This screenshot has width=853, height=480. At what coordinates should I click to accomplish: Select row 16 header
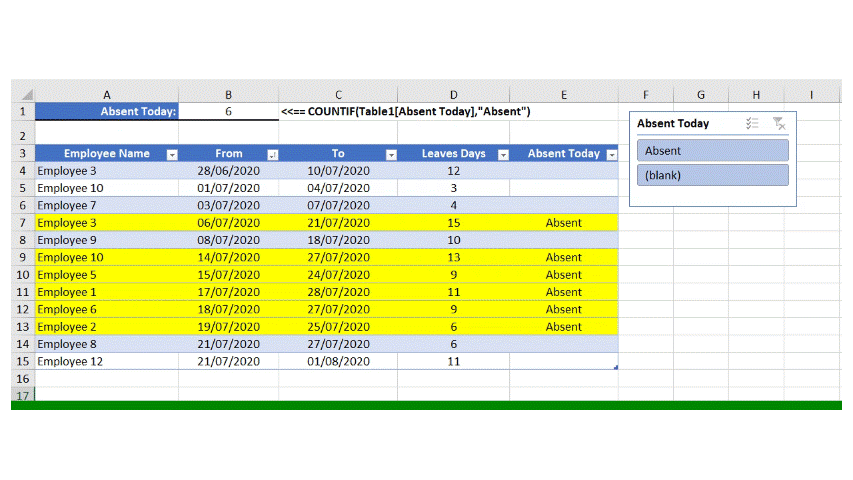tap(23, 379)
